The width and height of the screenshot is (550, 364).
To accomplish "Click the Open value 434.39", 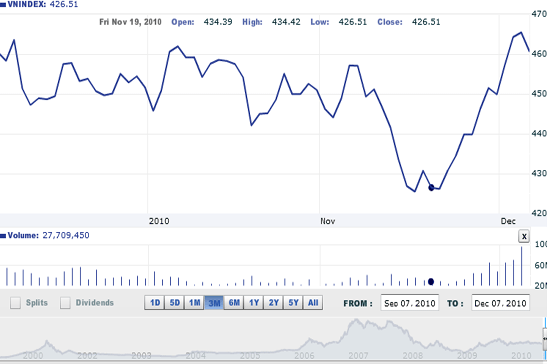I will [218, 22].
